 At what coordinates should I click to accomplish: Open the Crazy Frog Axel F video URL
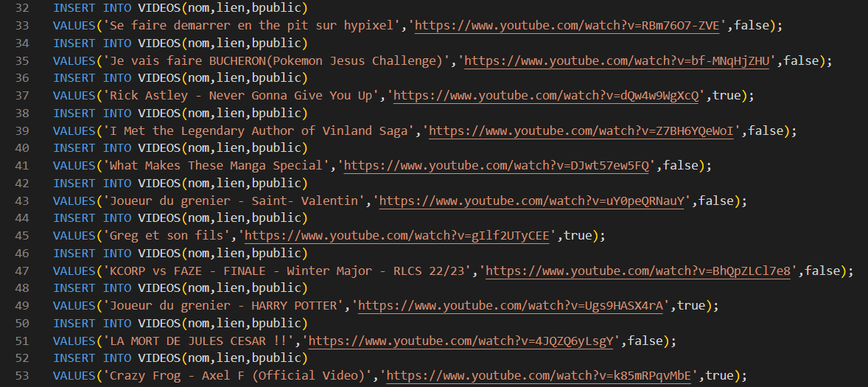[x=540, y=376]
